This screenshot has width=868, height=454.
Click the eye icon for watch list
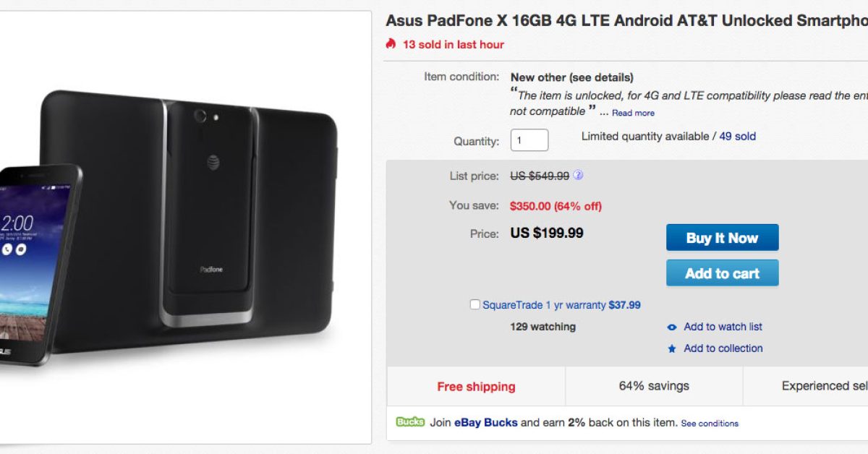coord(672,327)
